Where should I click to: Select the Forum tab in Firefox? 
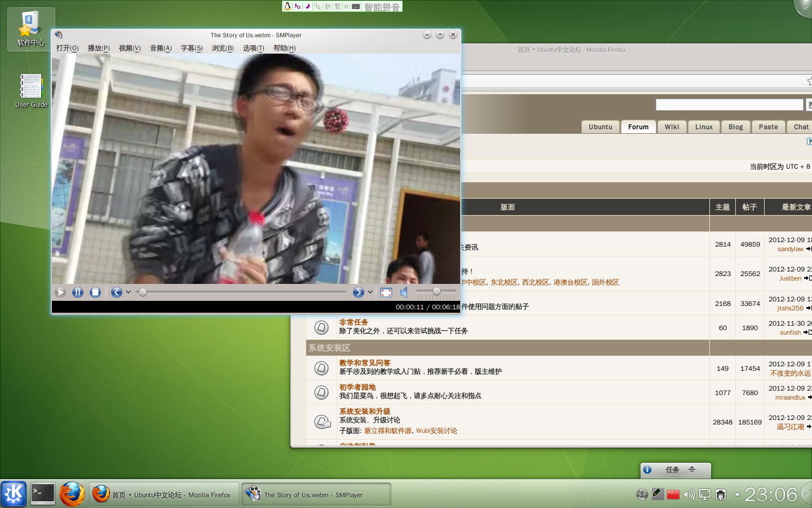[x=638, y=127]
